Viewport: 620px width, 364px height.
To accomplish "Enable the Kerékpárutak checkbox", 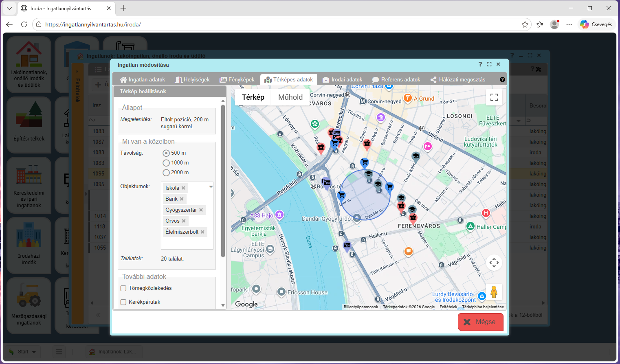I will [x=123, y=302].
